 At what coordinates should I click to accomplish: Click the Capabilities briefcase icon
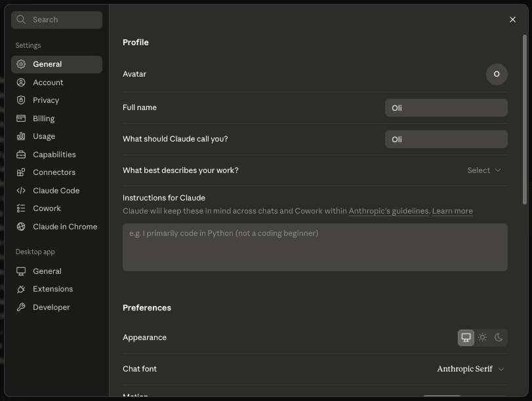coord(21,155)
